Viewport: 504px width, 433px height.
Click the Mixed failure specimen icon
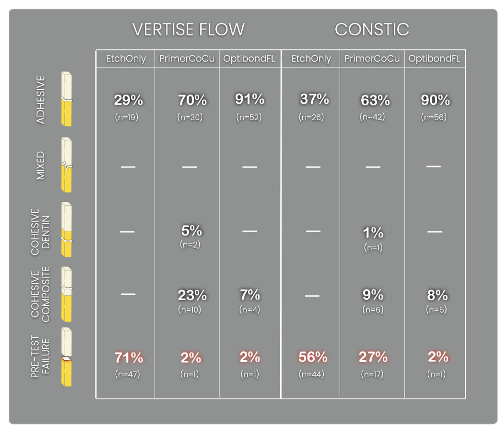(66, 165)
